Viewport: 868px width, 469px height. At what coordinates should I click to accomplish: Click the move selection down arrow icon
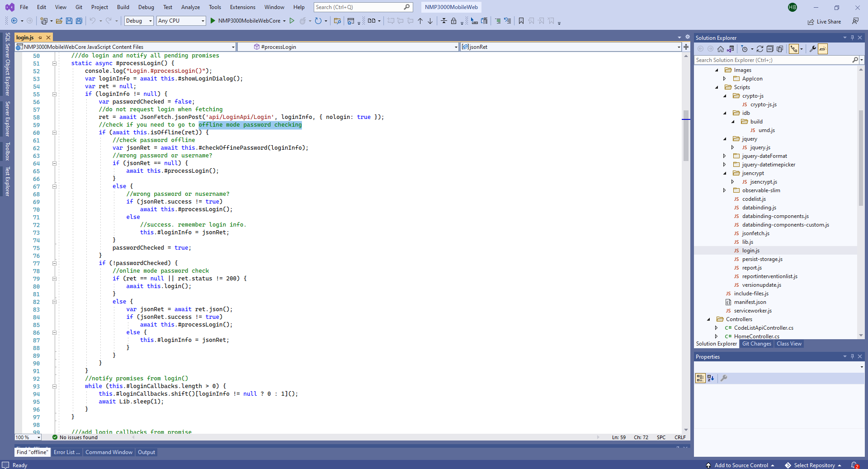[430, 21]
